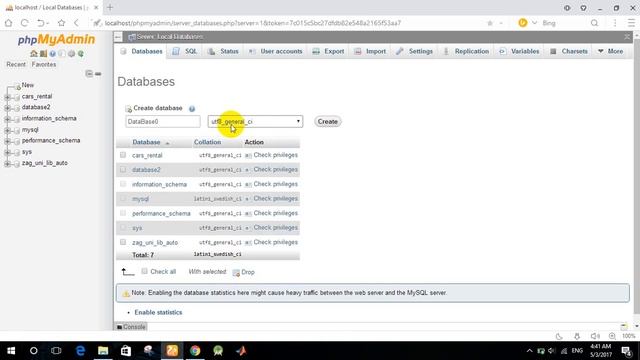Click cars_rental Check privileges icon

click(x=248, y=156)
